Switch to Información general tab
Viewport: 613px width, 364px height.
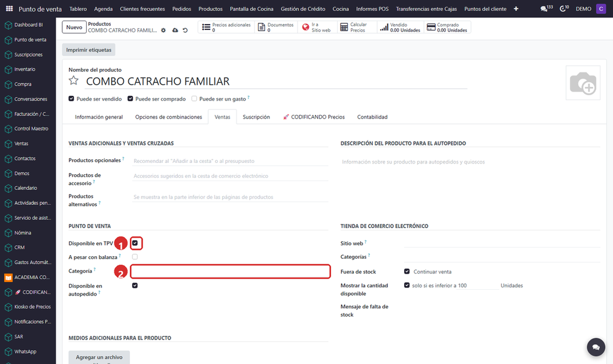pyautogui.click(x=99, y=117)
